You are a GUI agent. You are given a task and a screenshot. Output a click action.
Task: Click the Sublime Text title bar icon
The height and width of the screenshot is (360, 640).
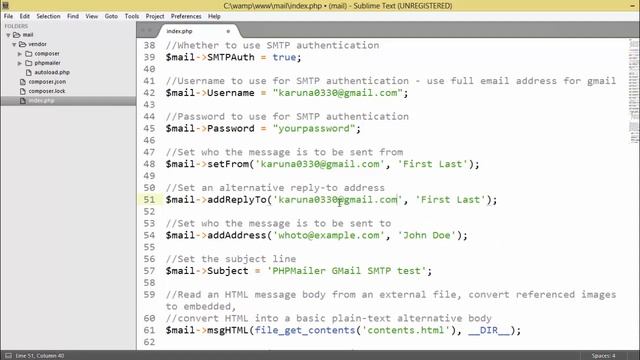5,5
